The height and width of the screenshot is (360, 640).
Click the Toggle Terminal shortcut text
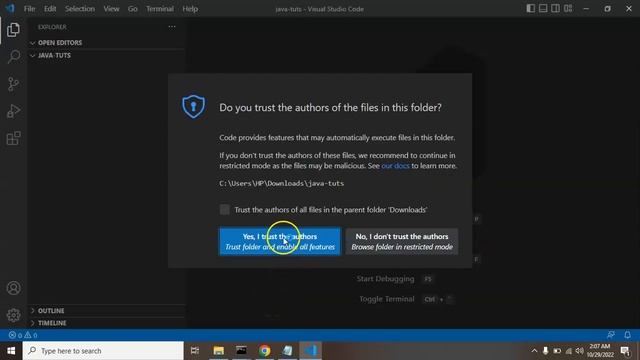coord(387,299)
